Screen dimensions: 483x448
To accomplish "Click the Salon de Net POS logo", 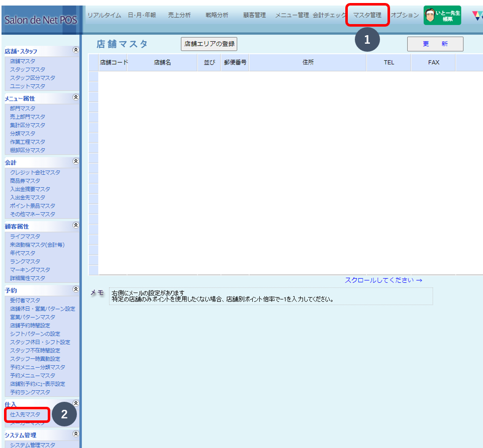I will pyautogui.click(x=40, y=20).
